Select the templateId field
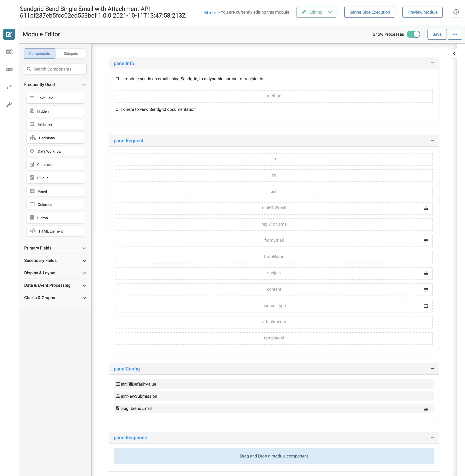465x476 pixels. [274, 338]
